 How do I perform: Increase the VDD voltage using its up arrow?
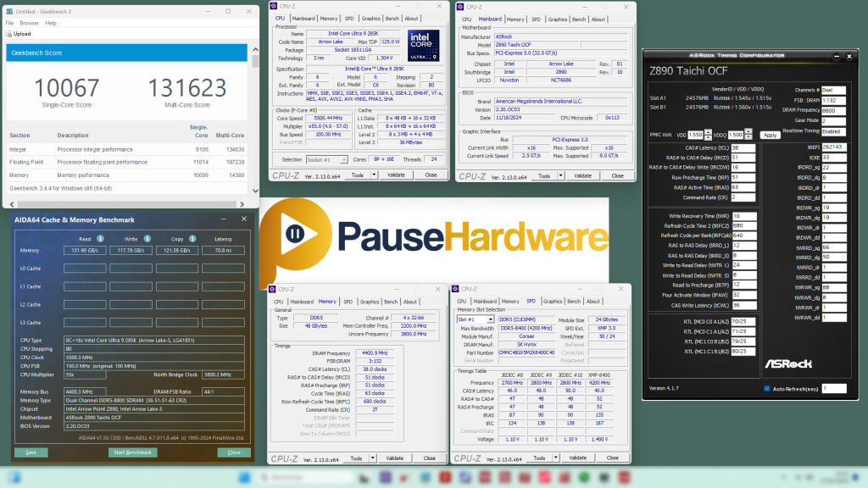(x=708, y=132)
